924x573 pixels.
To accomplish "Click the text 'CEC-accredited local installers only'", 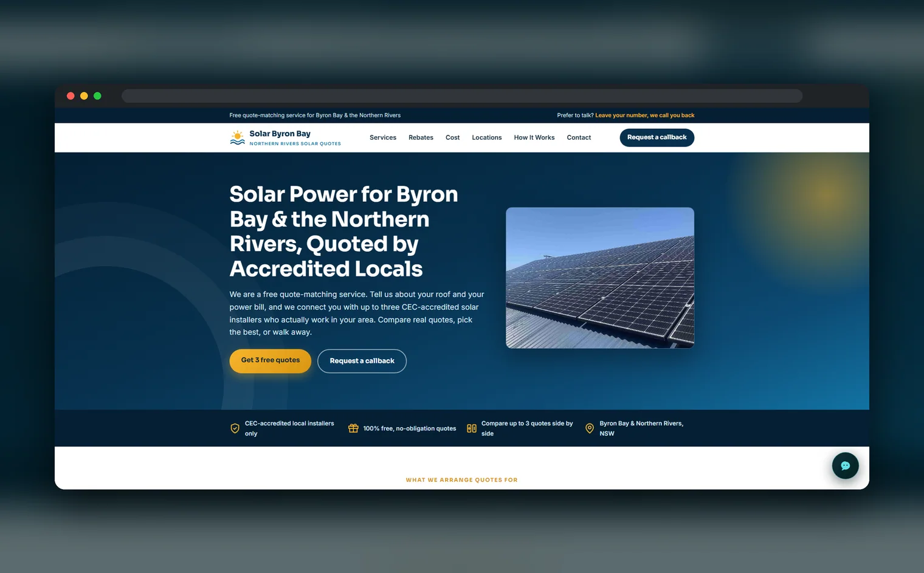I will click(289, 428).
